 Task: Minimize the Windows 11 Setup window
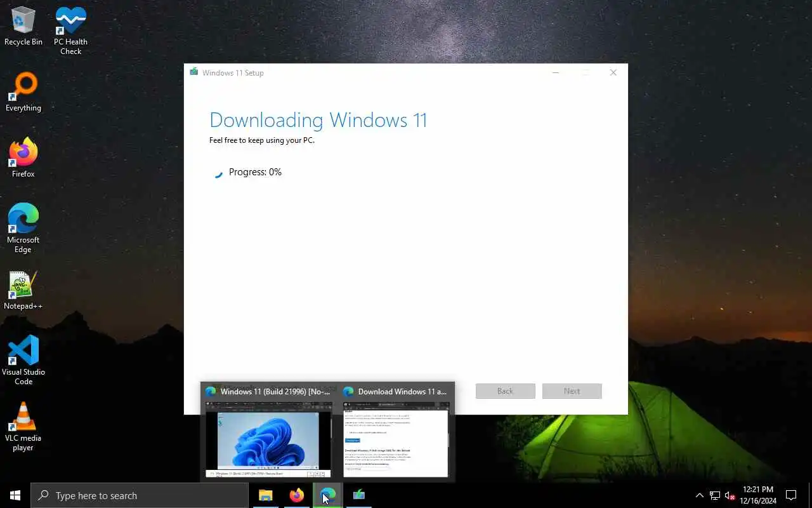pos(556,72)
